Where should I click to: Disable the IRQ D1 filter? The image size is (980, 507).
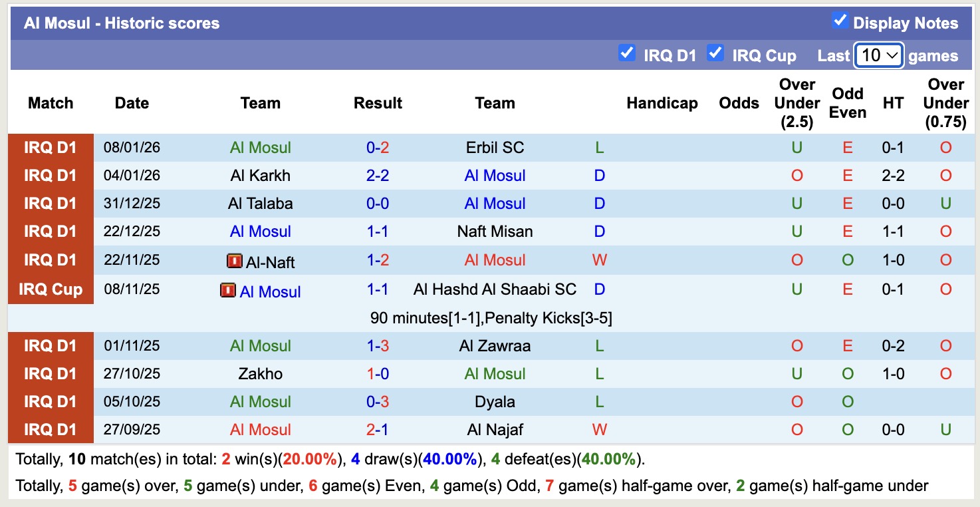coord(626,53)
